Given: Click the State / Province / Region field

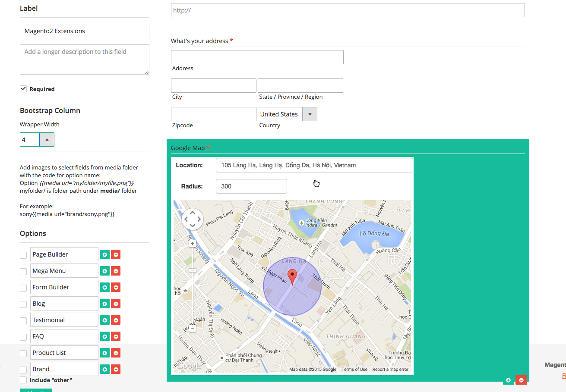Looking at the screenshot, I should (x=300, y=85).
